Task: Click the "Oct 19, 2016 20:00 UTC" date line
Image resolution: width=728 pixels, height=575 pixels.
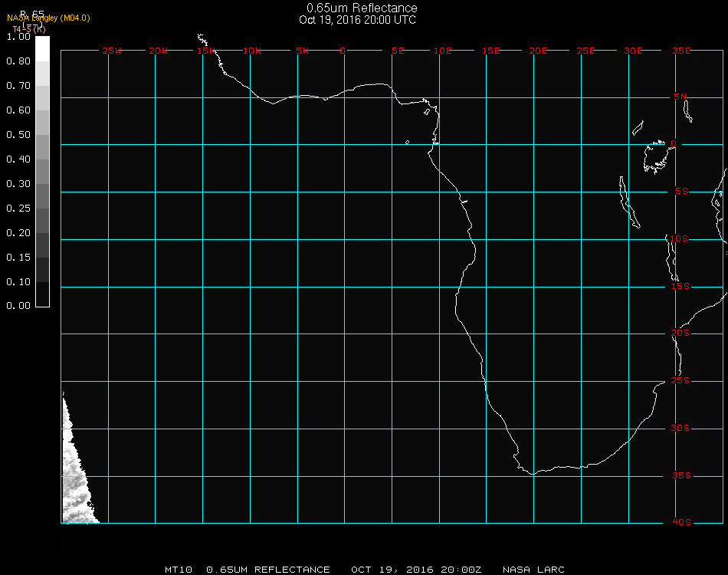Action: (357, 20)
